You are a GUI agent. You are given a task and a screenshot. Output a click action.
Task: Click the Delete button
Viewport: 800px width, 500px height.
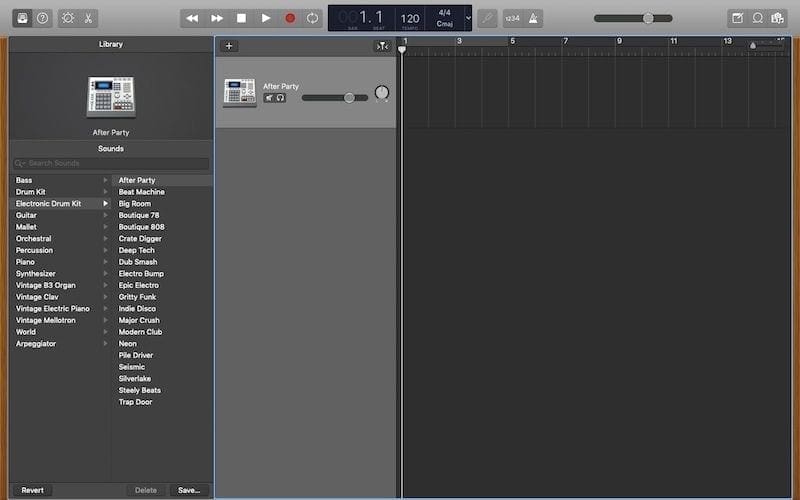click(146, 490)
